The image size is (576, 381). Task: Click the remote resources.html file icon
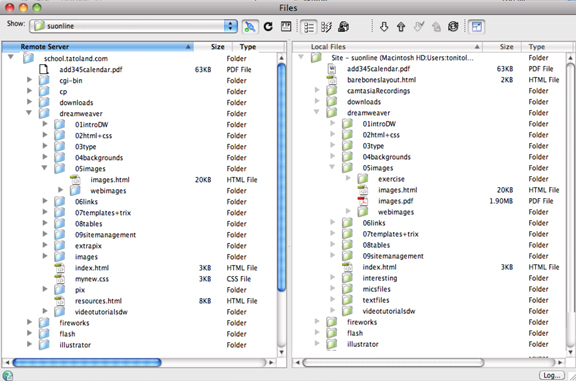point(60,301)
